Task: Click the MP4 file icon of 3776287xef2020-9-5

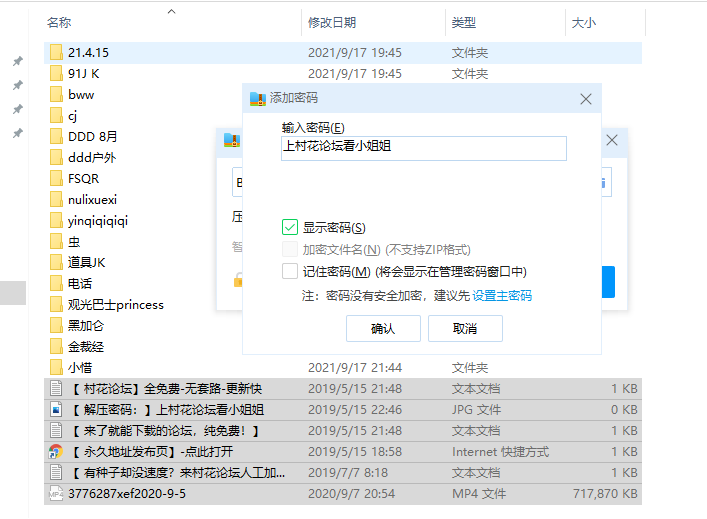Action: tap(56, 493)
